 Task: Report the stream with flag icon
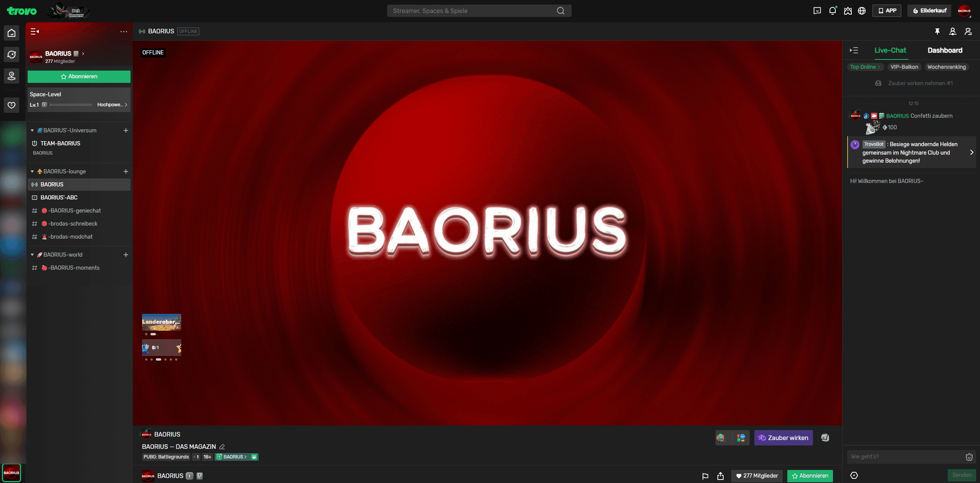[x=705, y=476]
